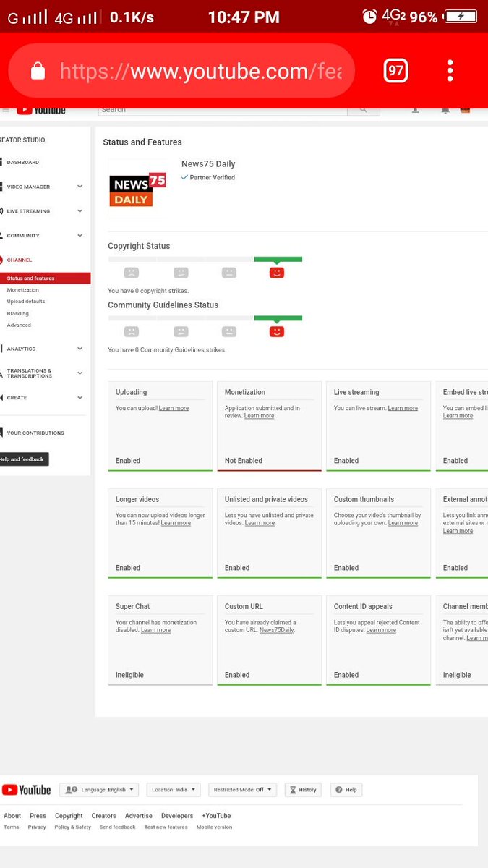Open the Restricted Mode: Off dropdown

(243, 790)
